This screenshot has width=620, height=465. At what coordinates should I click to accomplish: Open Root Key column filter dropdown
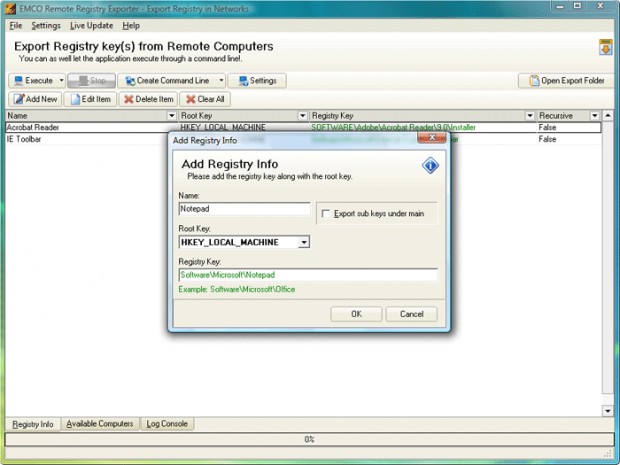coord(302,116)
